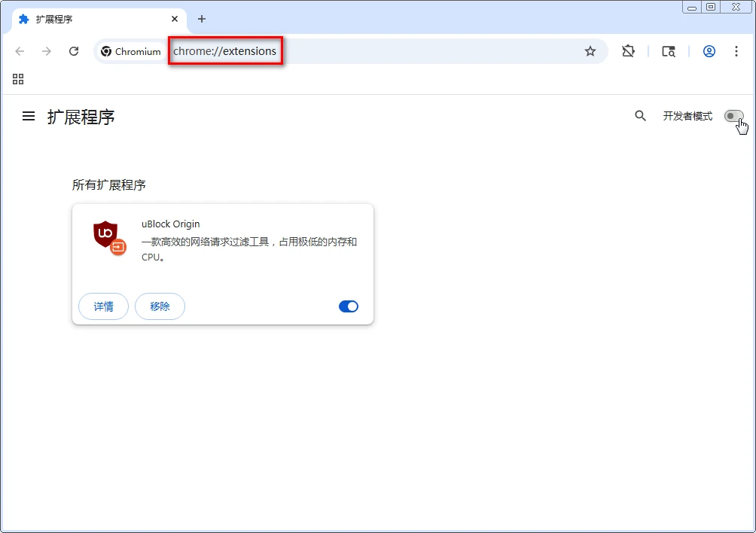Click the Chromium site info chip
Screen dimensions: 756x533
131,51
